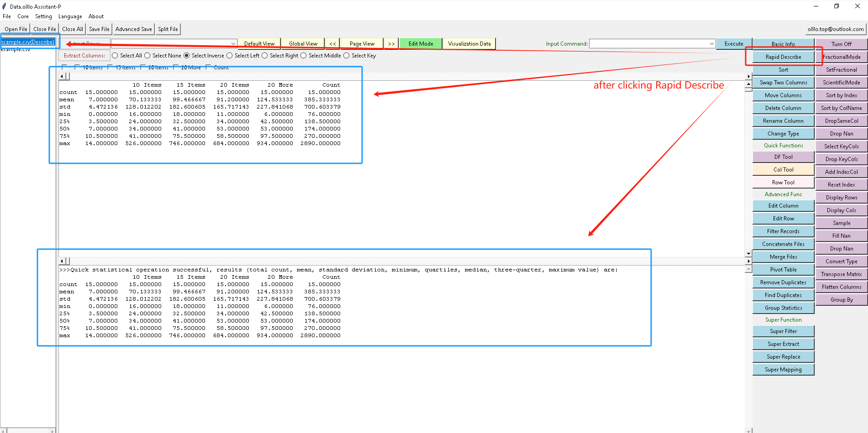868x433 pixels.
Task: Open the Row Tool
Action: (x=784, y=183)
